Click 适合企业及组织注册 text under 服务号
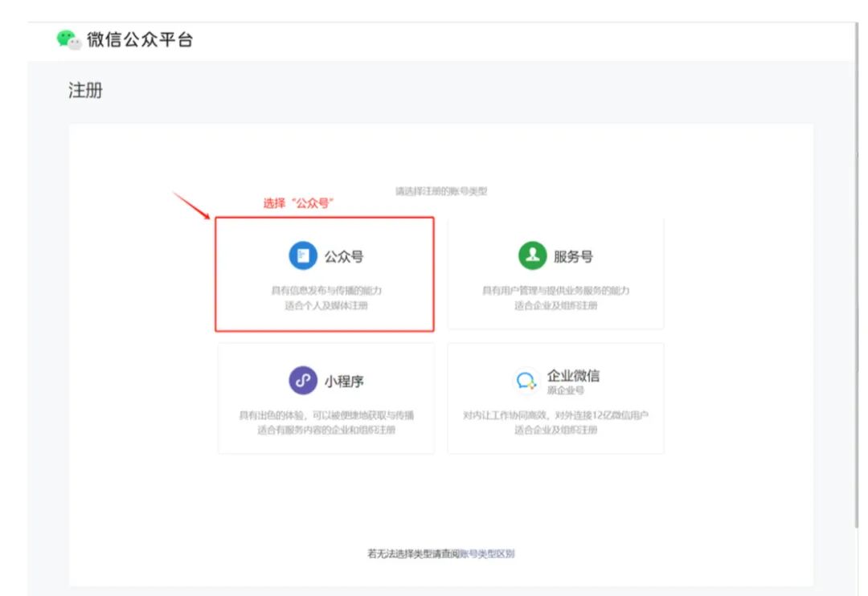 556,305
